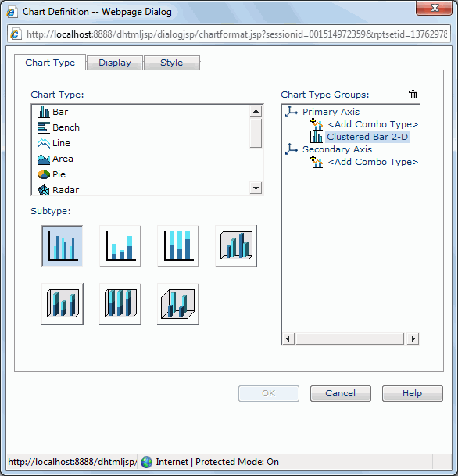Choose the stacked bar 3-D subtype icon

[x=63, y=304]
